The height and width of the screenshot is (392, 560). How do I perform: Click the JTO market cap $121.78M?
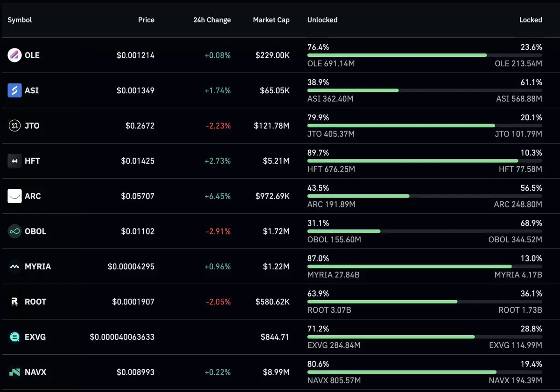tap(272, 125)
